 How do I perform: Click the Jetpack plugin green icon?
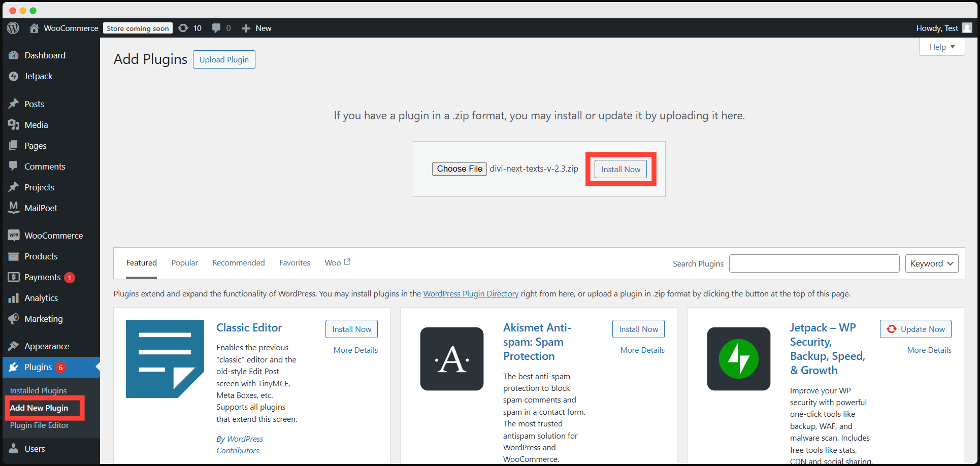[x=739, y=359]
